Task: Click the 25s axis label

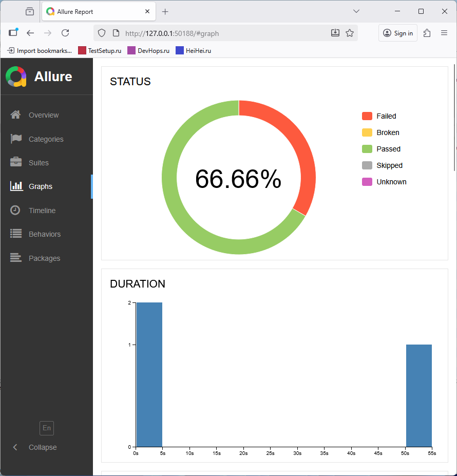Action: [270, 453]
